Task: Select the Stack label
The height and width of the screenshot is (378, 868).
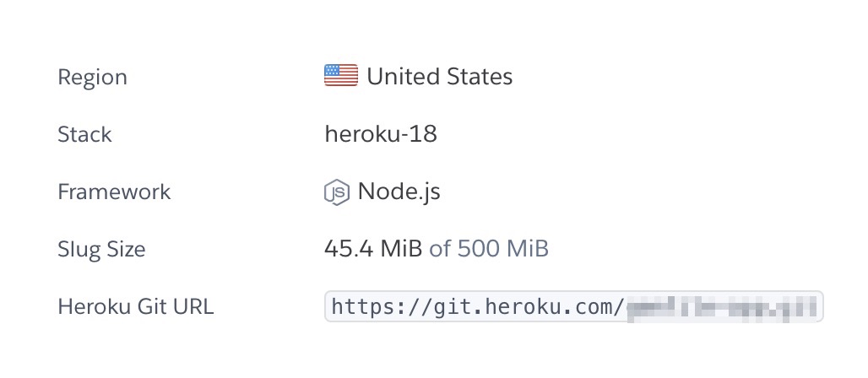Action: 84,135
